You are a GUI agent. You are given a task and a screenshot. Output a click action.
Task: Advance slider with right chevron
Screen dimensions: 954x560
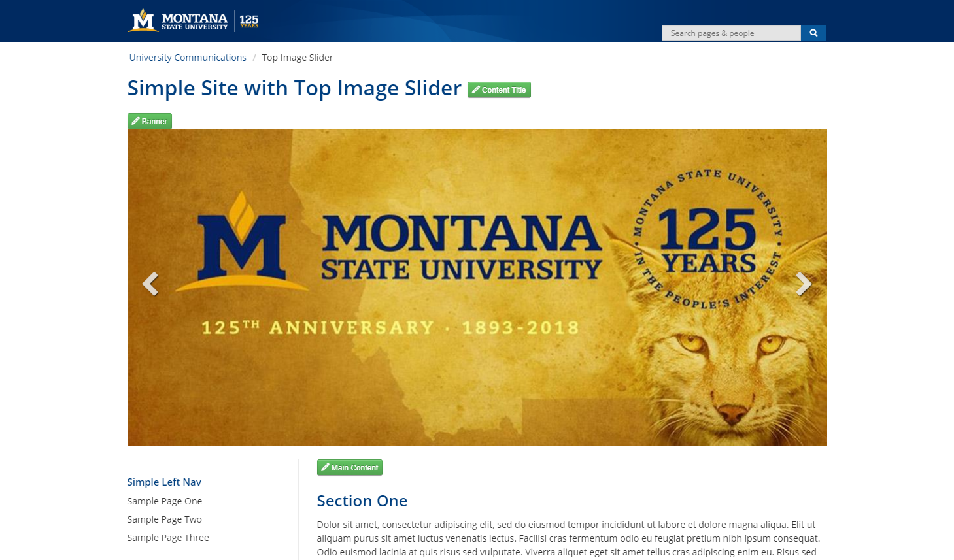pos(804,284)
